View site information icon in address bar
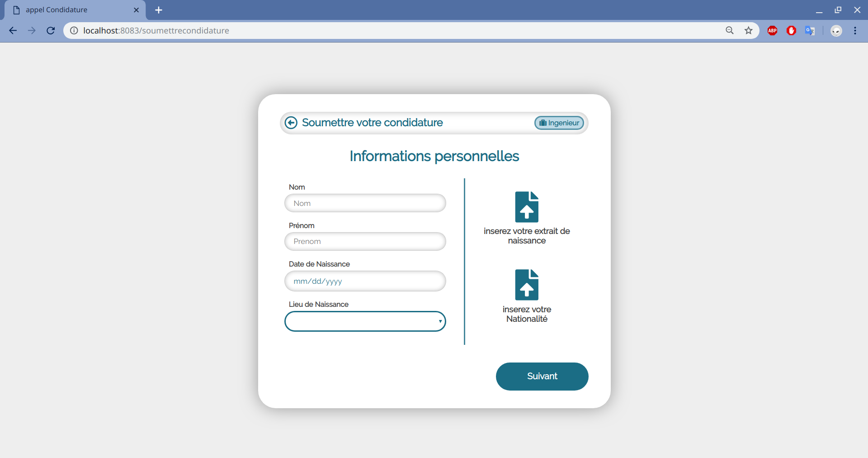Image resolution: width=868 pixels, height=458 pixels. pyautogui.click(x=74, y=30)
